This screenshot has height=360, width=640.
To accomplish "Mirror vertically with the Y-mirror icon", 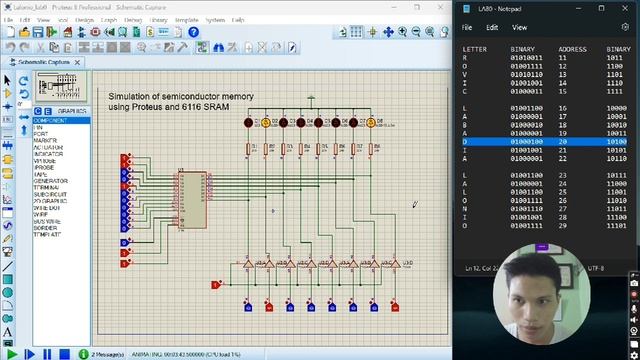I will click(x=24, y=130).
